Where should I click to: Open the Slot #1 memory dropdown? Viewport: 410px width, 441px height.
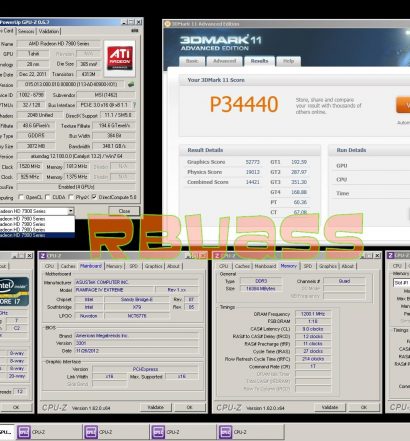click(402, 283)
